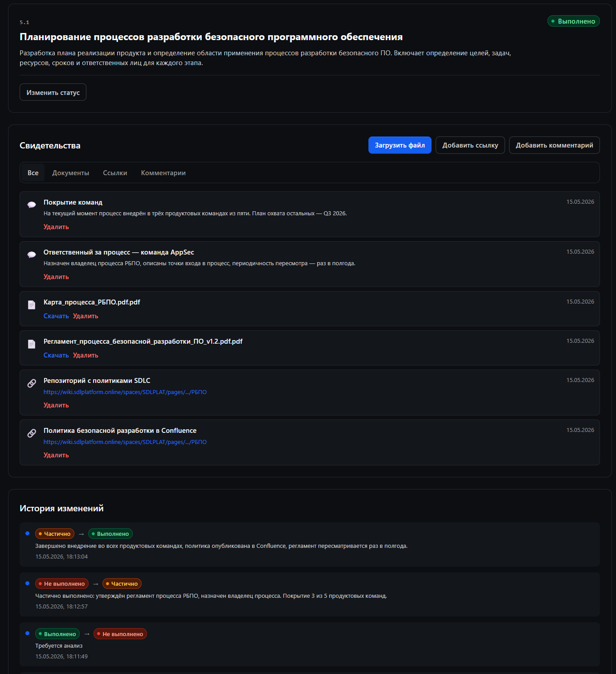Click the Репозиторий с политиками SDLC title
The height and width of the screenshot is (674, 616).
(97, 381)
